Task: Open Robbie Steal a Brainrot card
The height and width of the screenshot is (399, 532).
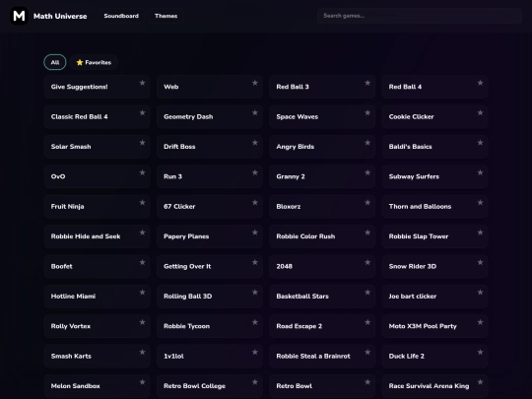Action: pyautogui.click(x=322, y=356)
